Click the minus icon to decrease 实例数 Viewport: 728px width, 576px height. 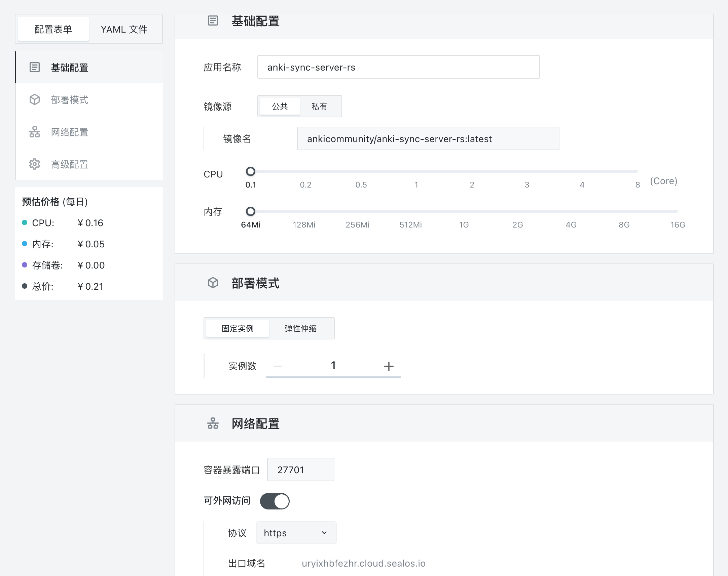tap(278, 366)
